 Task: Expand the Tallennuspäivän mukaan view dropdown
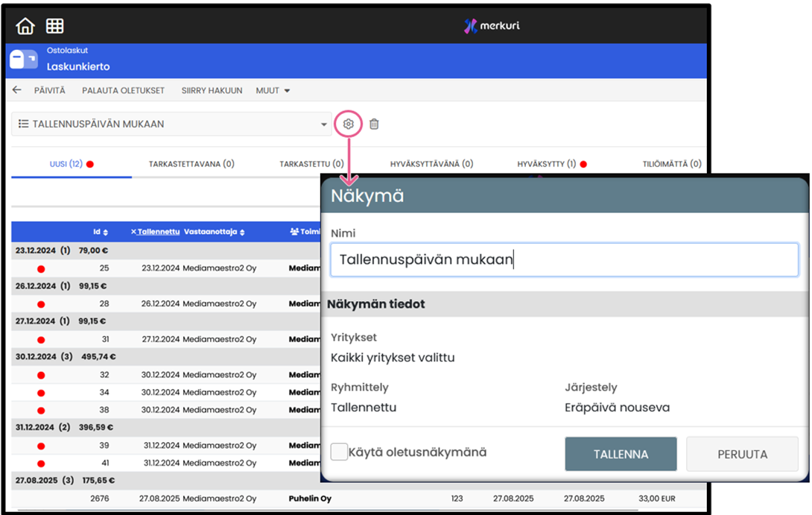[x=324, y=124]
